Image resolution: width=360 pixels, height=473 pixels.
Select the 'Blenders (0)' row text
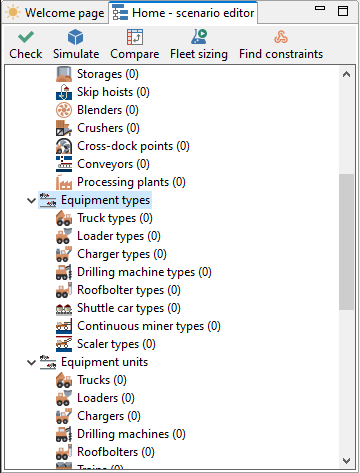pyautogui.click(x=108, y=110)
